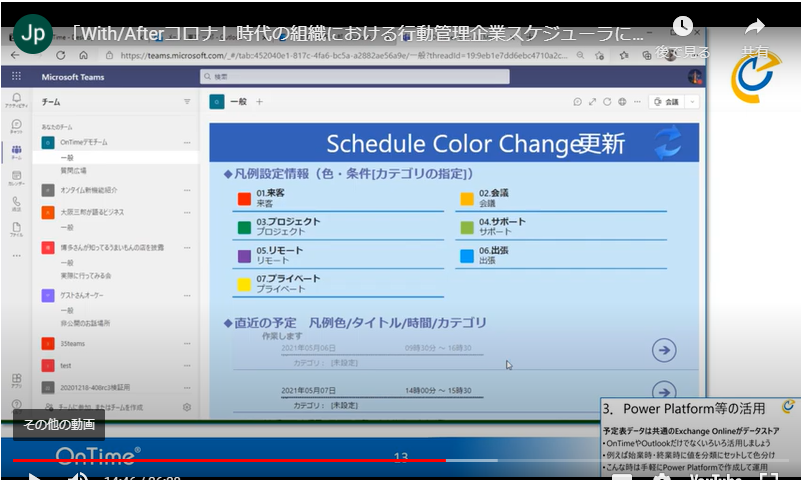Open the Calendar icon in Teams sidebar
This screenshot has height=480, width=801.
(16, 178)
